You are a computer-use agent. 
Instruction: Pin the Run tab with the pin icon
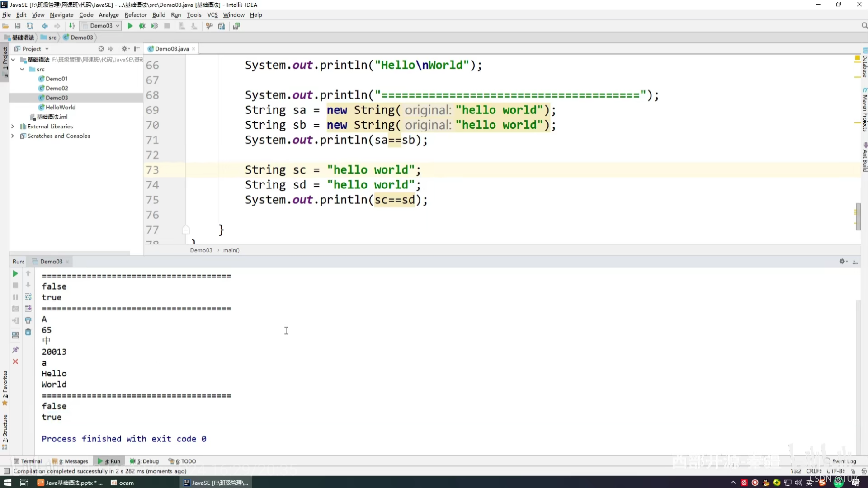point(15,350)
